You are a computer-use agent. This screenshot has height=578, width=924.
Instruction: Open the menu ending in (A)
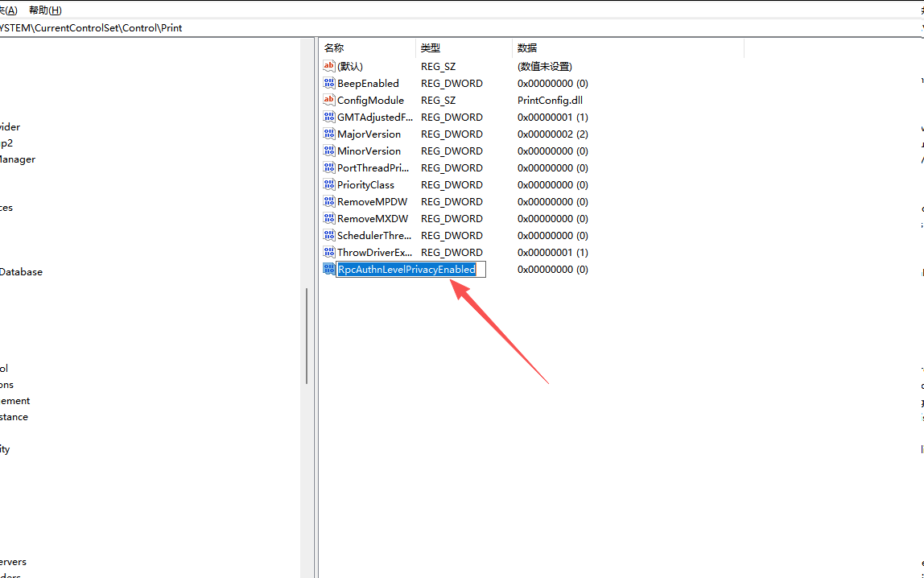[6, 10]
